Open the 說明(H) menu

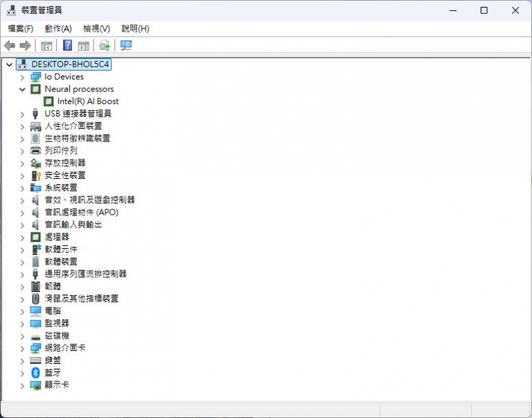135,29
